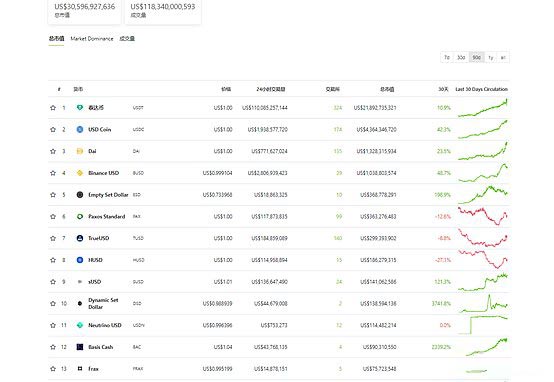
Task: Toggle the HUSD favorite star
Action: 53,260
